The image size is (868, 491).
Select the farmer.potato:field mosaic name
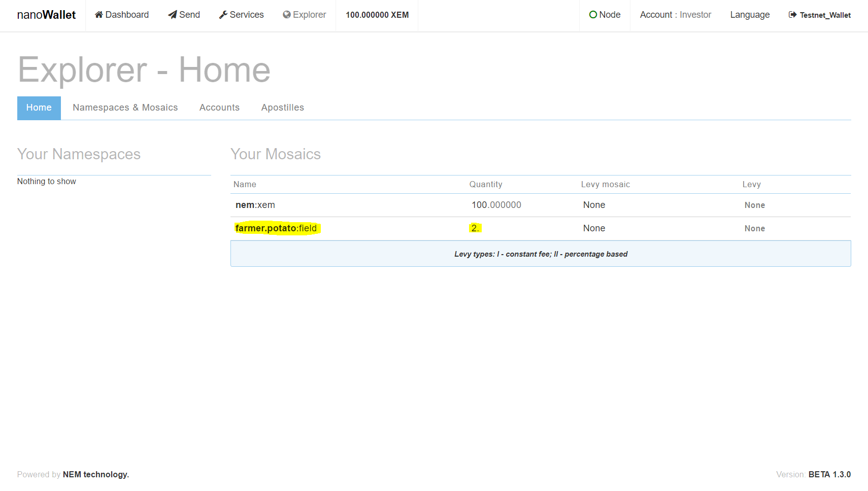point(276,228)
